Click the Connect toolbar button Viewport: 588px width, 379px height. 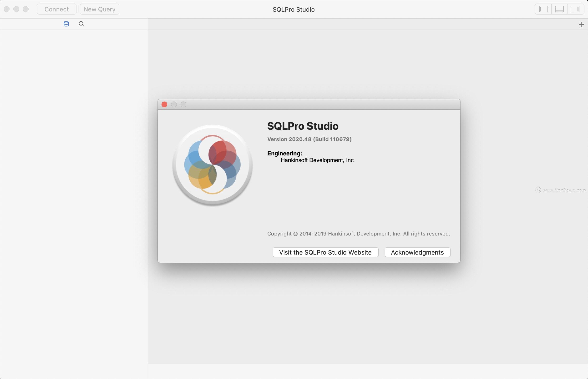pos(56,9)
